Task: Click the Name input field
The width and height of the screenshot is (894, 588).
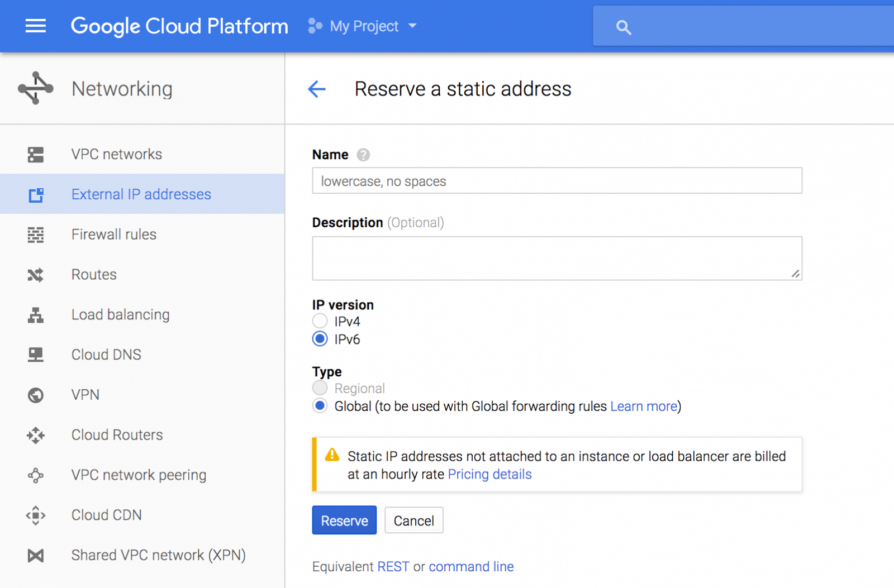Action: [557, 181]
